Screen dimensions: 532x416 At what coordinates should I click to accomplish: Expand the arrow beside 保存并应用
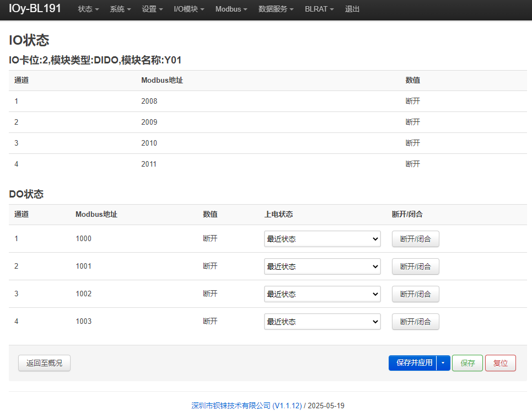click(x=443, y=363)
